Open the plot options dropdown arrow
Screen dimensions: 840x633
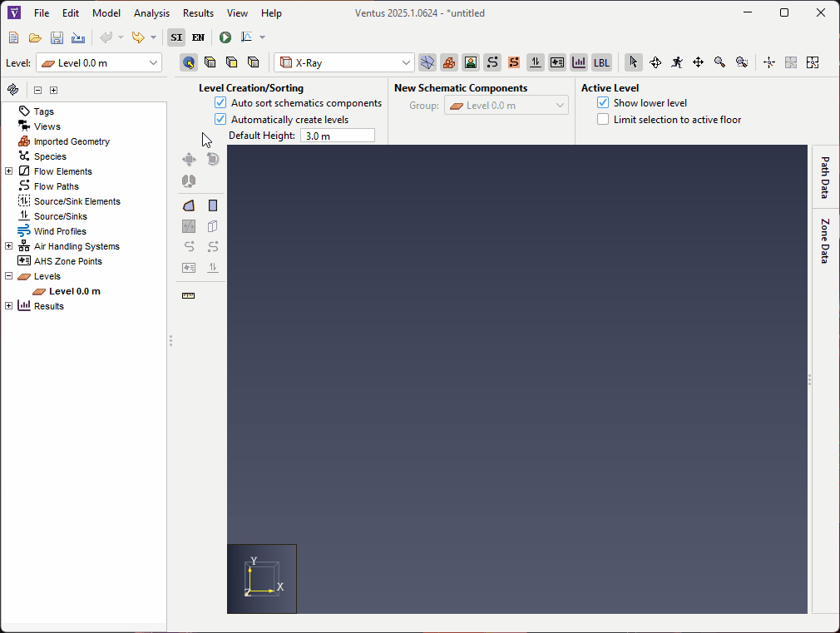[263, 37]
